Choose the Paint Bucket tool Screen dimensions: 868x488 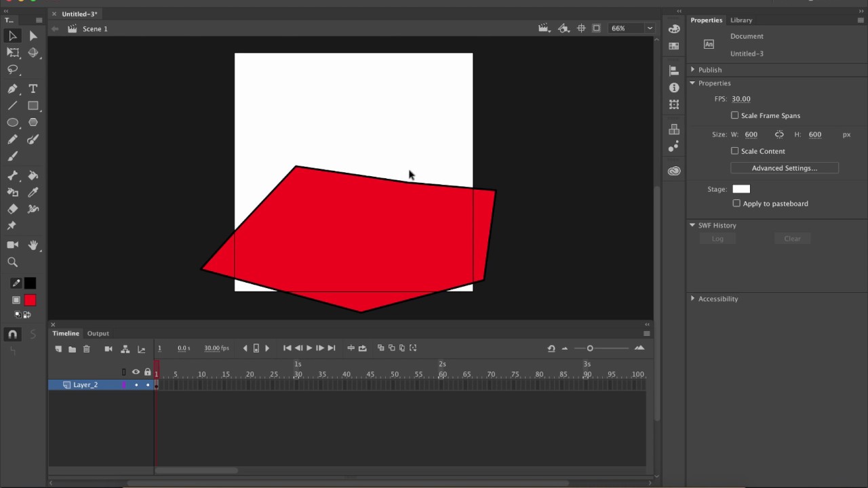pyautogui.click(x=33, y=176)
